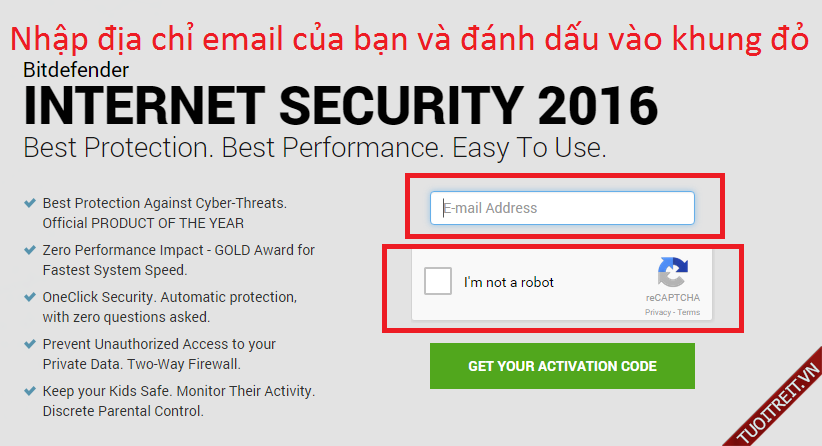822x446 pixels.
Task: Click the checkmark icon next to Prevent Unauthorized Access
Action: click(x=30, y=344)
